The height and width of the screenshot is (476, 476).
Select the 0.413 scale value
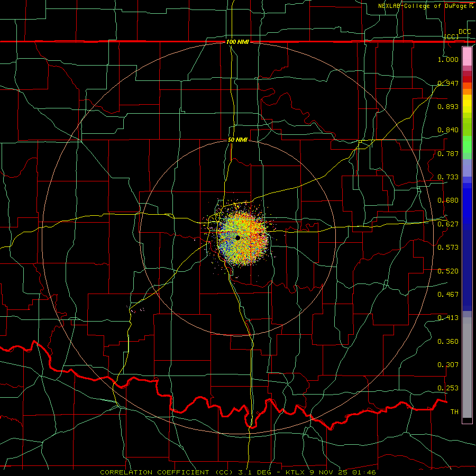click(448, 318)
